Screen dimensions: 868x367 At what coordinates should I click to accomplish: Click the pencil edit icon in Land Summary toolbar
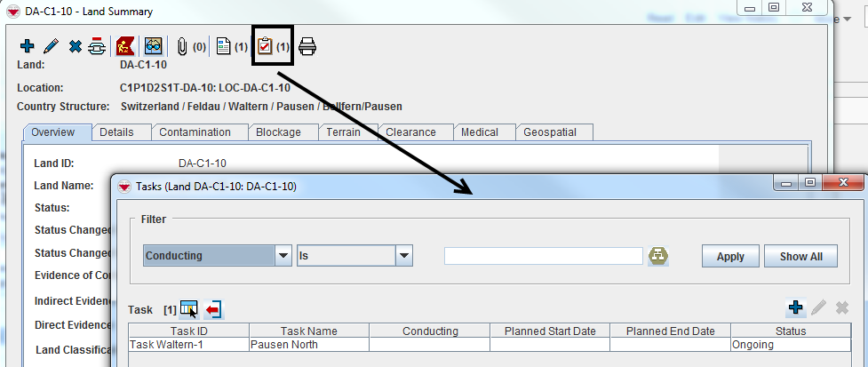[51, 46]
